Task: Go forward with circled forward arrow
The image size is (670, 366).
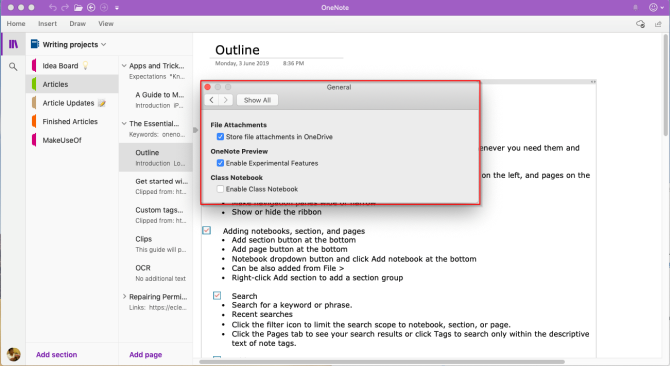Action: tap(104, 7)
